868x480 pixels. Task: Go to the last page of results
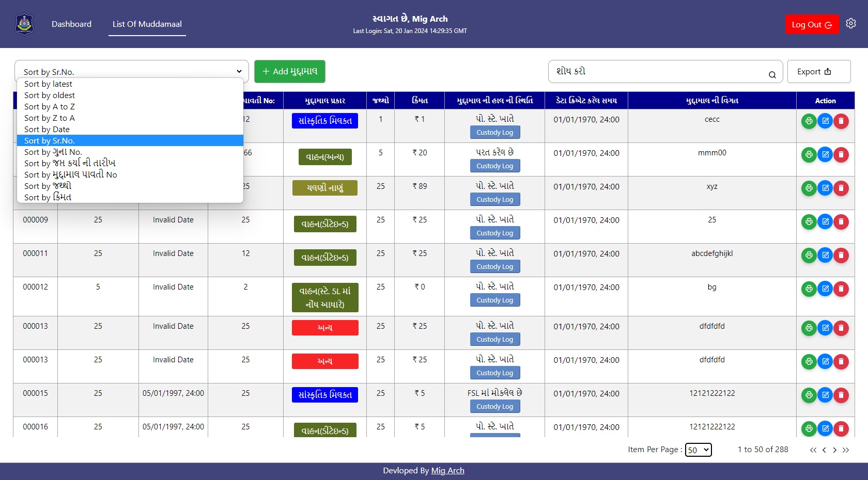tap(846, 450)
